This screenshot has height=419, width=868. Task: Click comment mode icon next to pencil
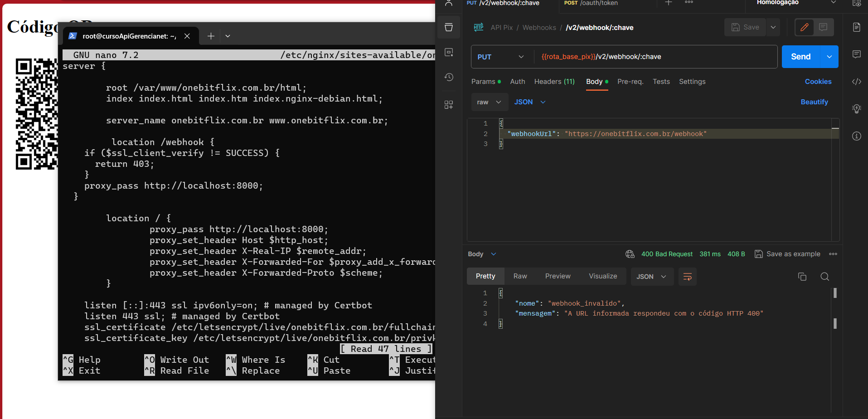point(823,27)
